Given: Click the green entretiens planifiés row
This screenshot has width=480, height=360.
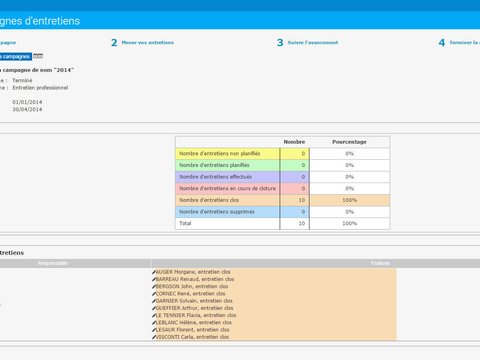Looking at the screenshot, I should [282, 165].
